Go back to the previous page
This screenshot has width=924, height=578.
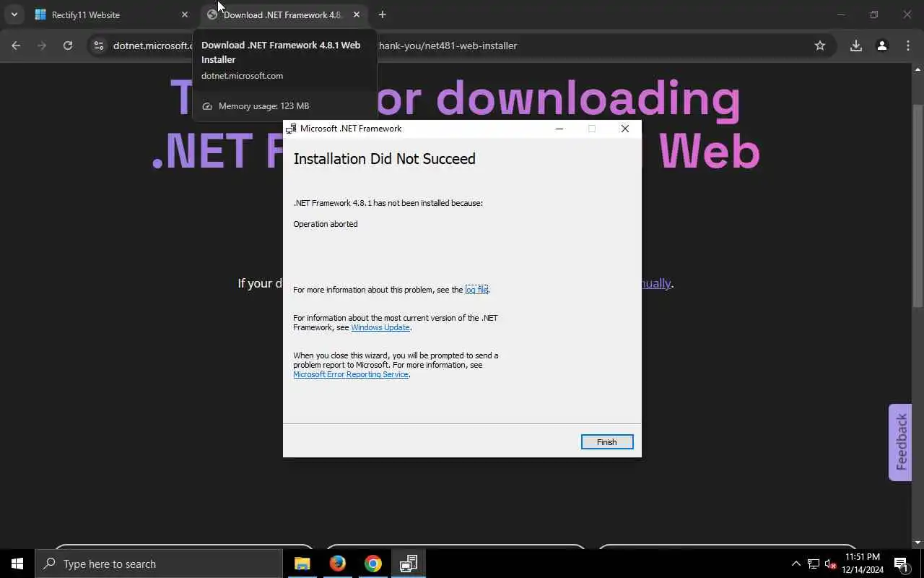click(x=16, y=46)
